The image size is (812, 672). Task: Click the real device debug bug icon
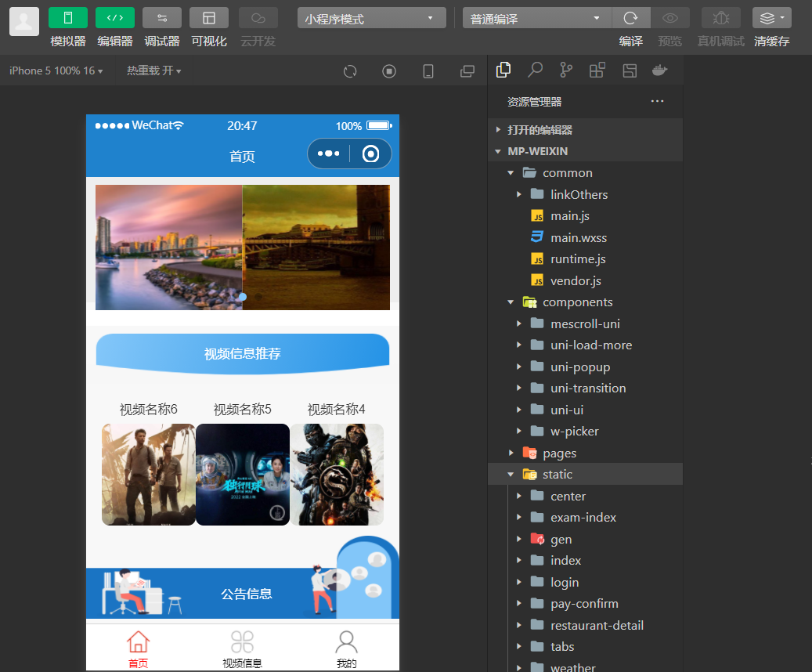[x=721, y=18]
